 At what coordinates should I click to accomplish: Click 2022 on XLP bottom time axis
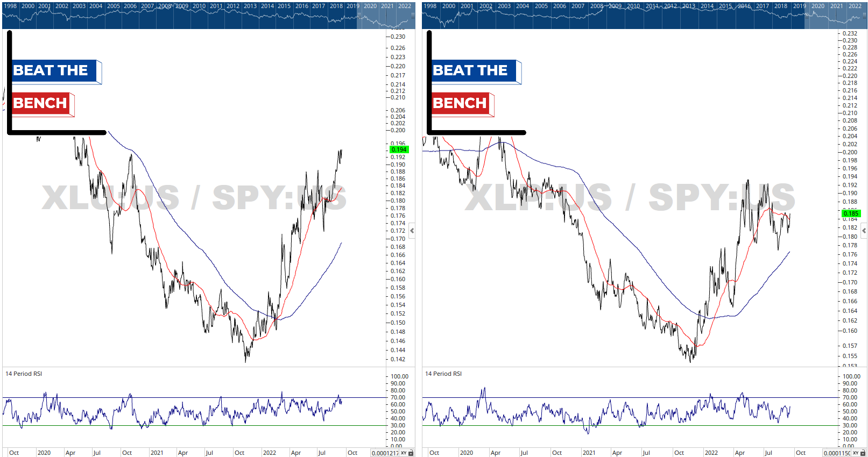[x=711, y=453]
